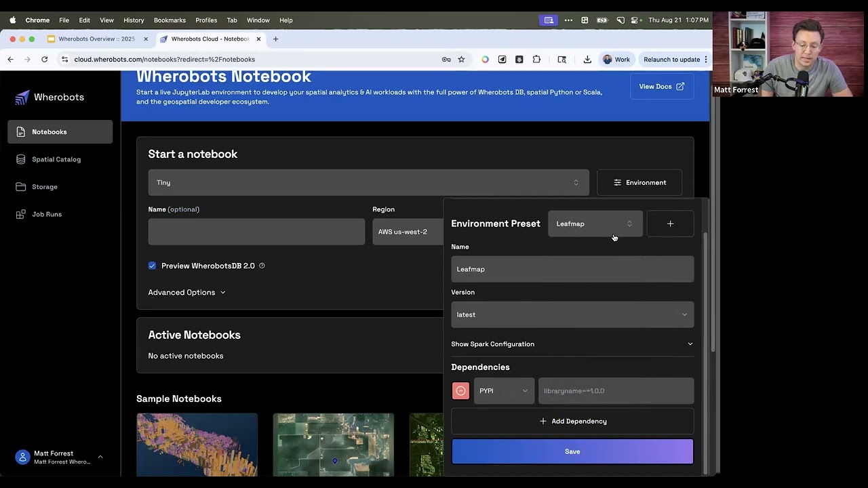Click the screen sharing icon in menu bar

click(x=549, y=20)
